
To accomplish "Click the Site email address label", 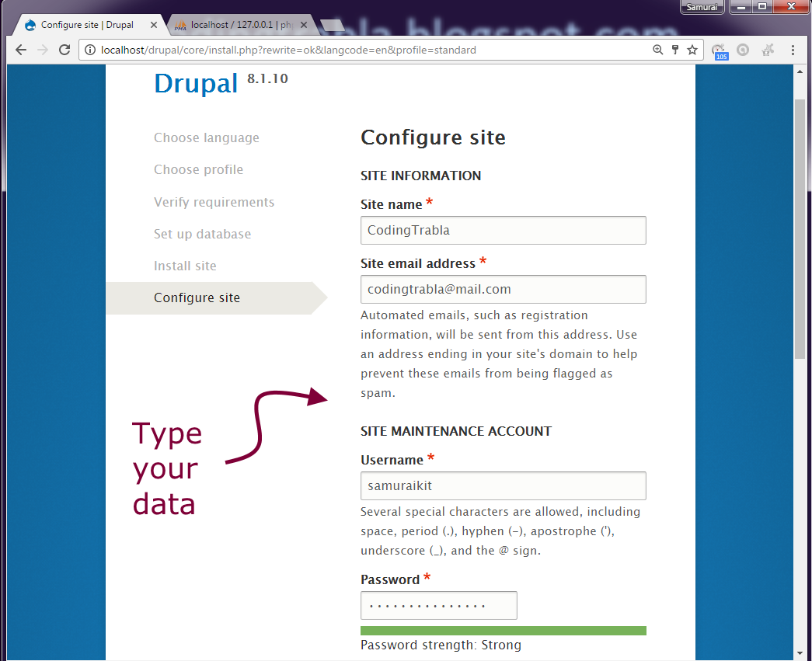I will [417, 263].
